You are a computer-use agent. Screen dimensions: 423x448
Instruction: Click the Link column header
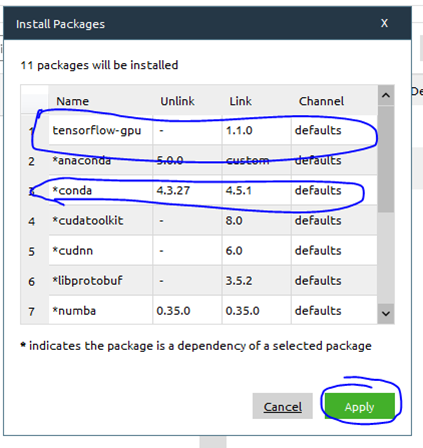[240, 101]
